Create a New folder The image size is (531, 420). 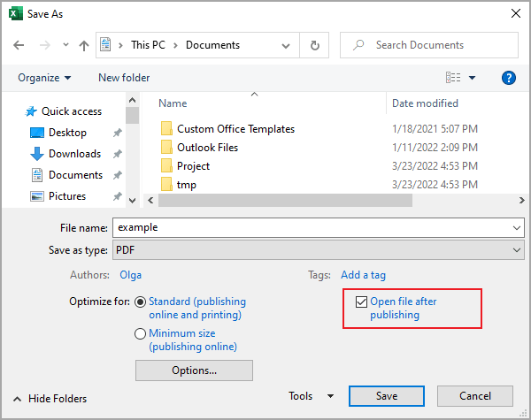[x=124, y=78]
